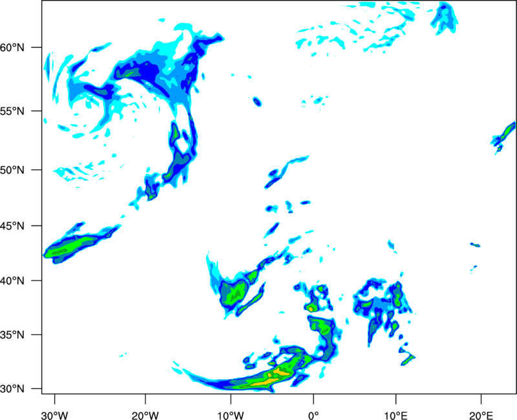Click the 0° longitude label
517x420 pixels.
(313, 415)
